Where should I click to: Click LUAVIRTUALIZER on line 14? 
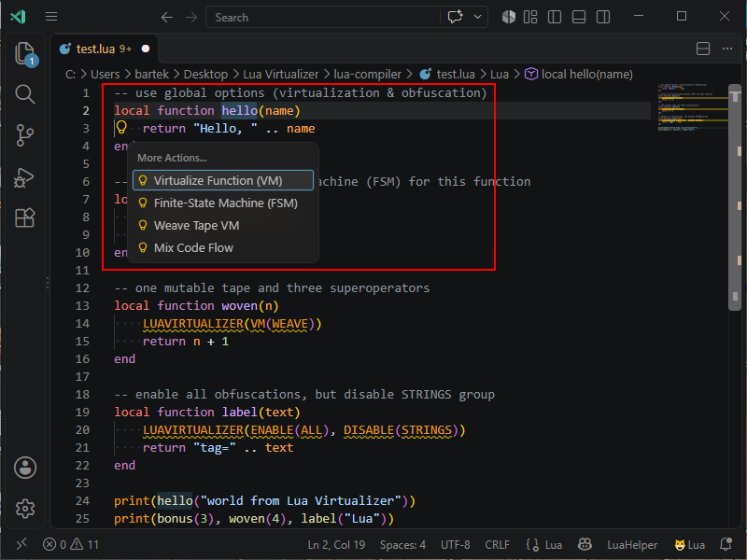click(193, 323)
